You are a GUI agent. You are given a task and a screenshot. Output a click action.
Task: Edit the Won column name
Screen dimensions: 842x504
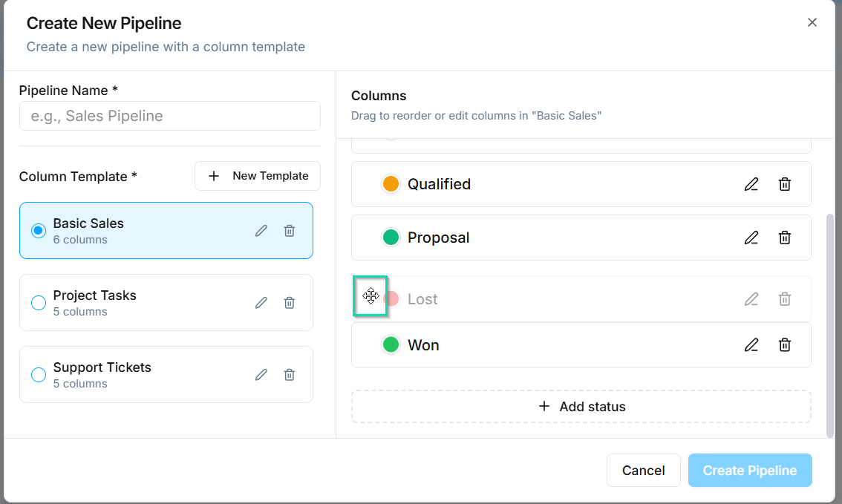point(751,345)
